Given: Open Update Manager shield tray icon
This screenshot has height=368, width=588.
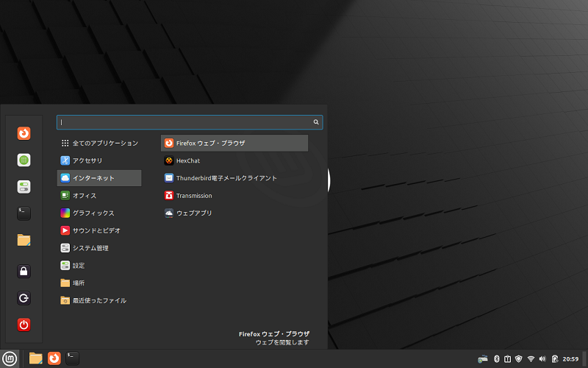Looking at the screenshot, I should [519, 359].
